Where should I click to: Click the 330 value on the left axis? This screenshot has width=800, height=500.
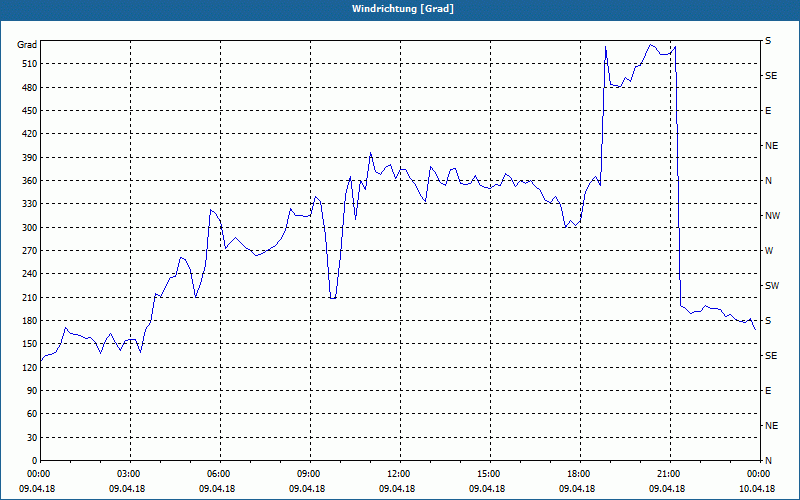(x=30, y=204)
